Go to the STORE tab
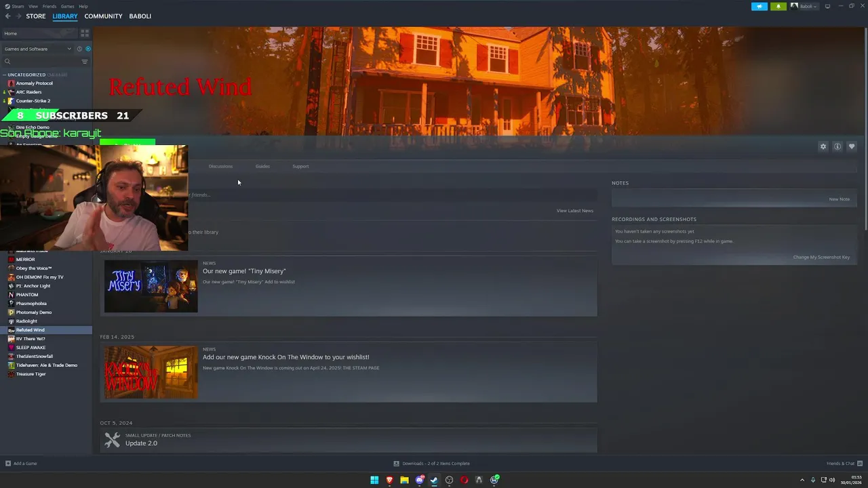The height and width of the screenshot is (488, 868). (36, 16)
